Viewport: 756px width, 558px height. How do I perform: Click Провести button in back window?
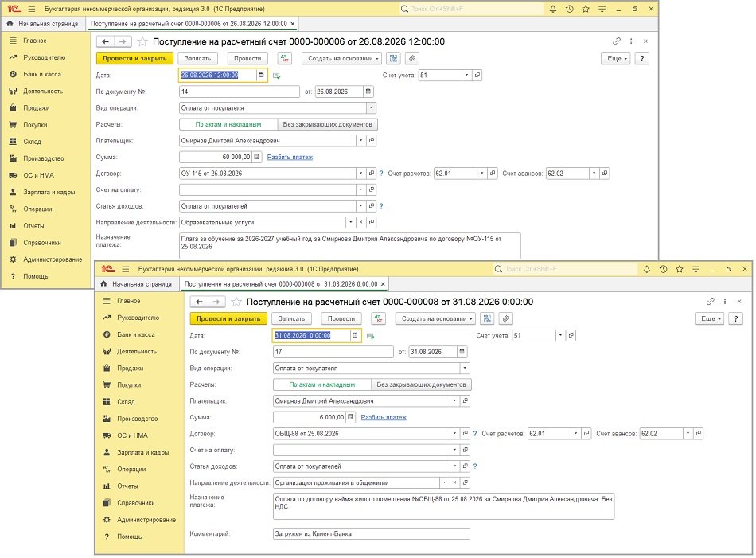click(247, 58)
